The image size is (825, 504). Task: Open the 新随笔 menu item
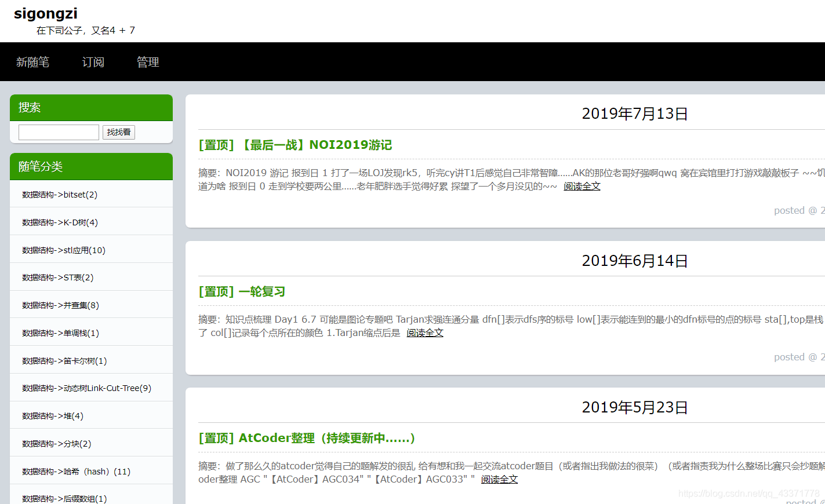[33, 62]
